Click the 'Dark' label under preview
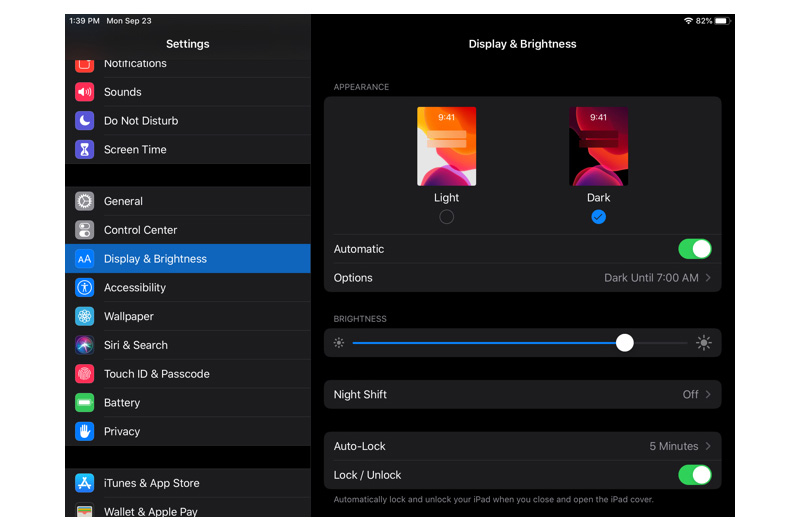This screenshot has height=530, width=800. pos(598,197)
